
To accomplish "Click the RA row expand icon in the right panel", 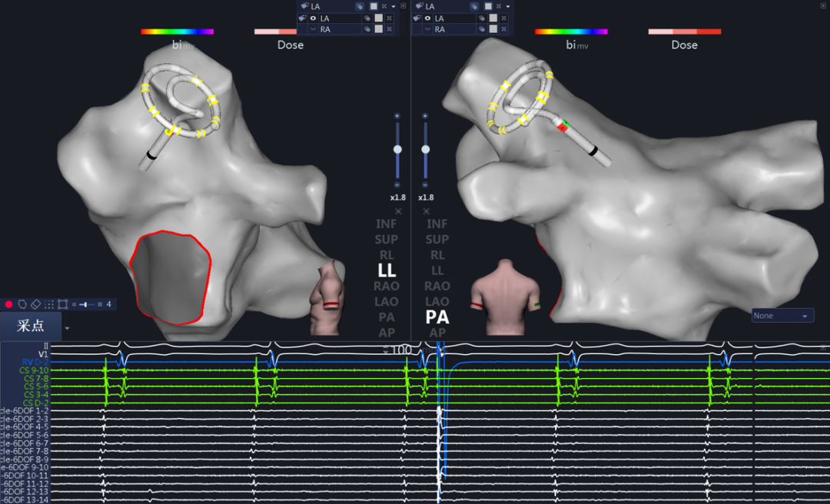I will click(x=503, y=29).
